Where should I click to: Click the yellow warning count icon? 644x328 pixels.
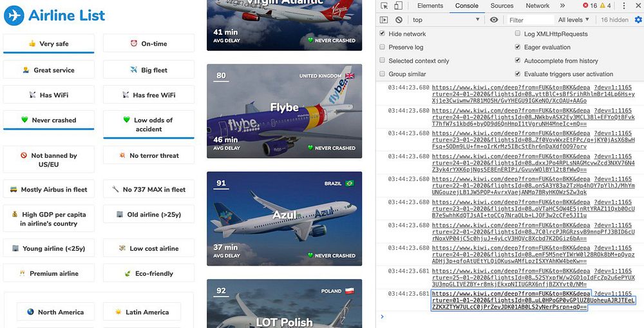pyautogui.click(x=603, y=6)
